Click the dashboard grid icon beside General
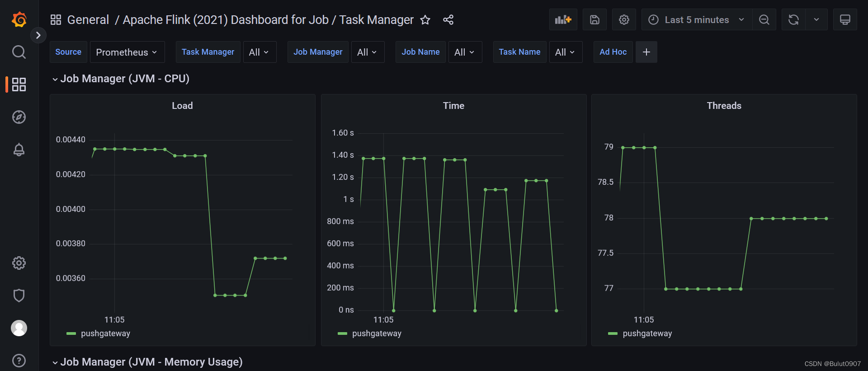 (x=56, y=20)
